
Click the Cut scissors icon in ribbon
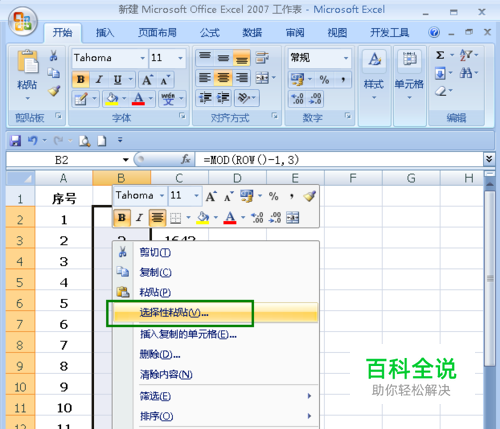click(x=53, y=56)
